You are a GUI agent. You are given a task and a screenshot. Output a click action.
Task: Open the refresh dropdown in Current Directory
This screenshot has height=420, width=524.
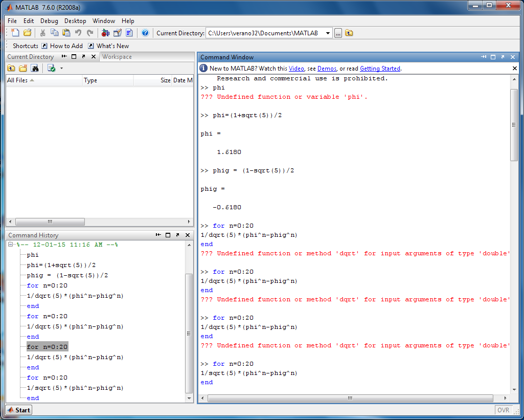(x=61, y=68)
